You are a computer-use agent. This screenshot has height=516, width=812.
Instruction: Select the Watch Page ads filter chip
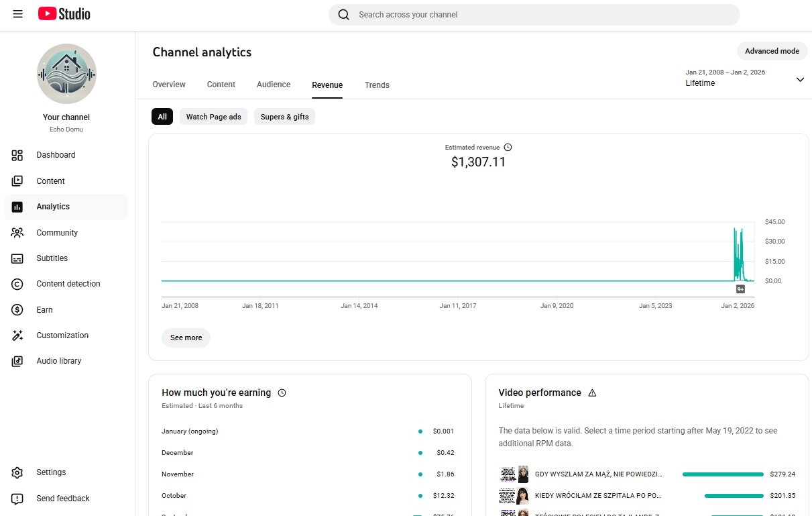click(x=213, y=117)
